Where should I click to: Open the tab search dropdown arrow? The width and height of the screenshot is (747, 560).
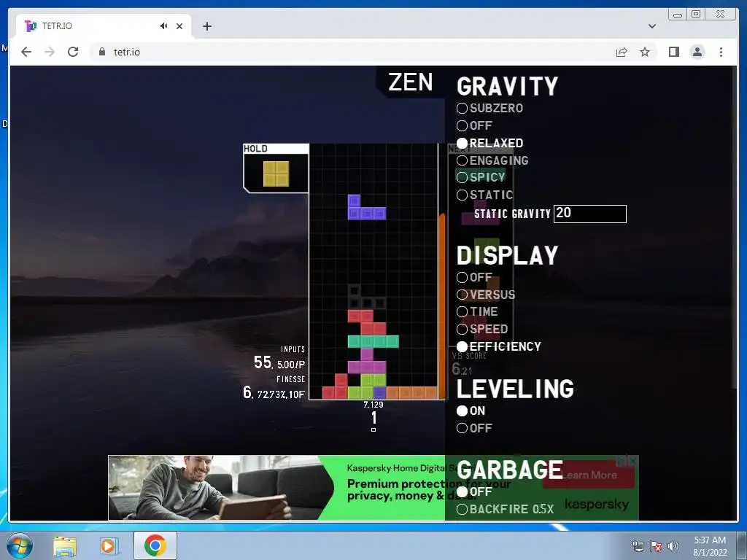click(x=652, y=26)
